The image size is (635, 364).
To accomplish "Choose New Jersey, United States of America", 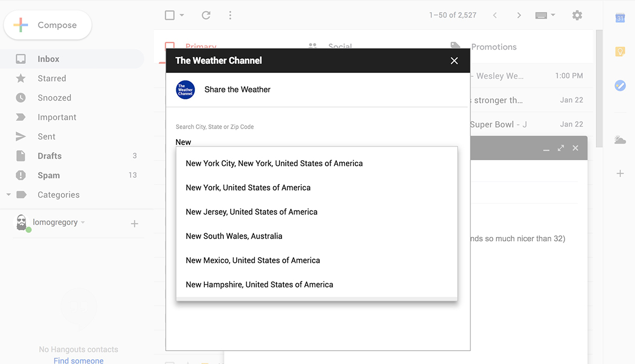I will click(316, 212).
